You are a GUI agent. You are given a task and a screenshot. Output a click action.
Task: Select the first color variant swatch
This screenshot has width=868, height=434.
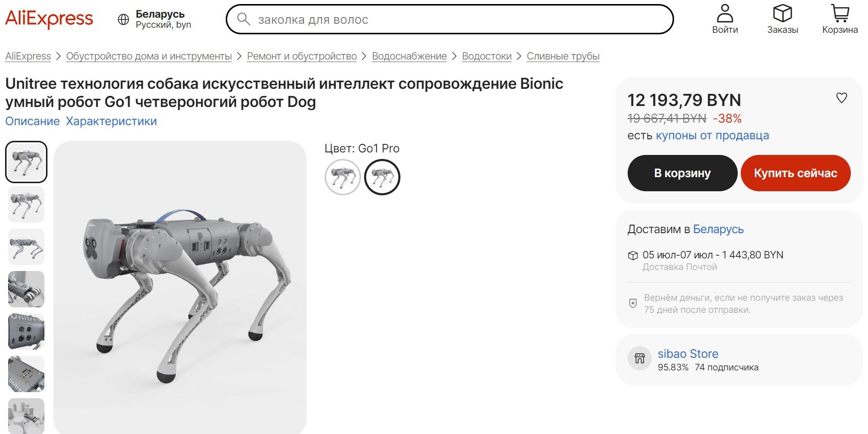tap(342, 177)
